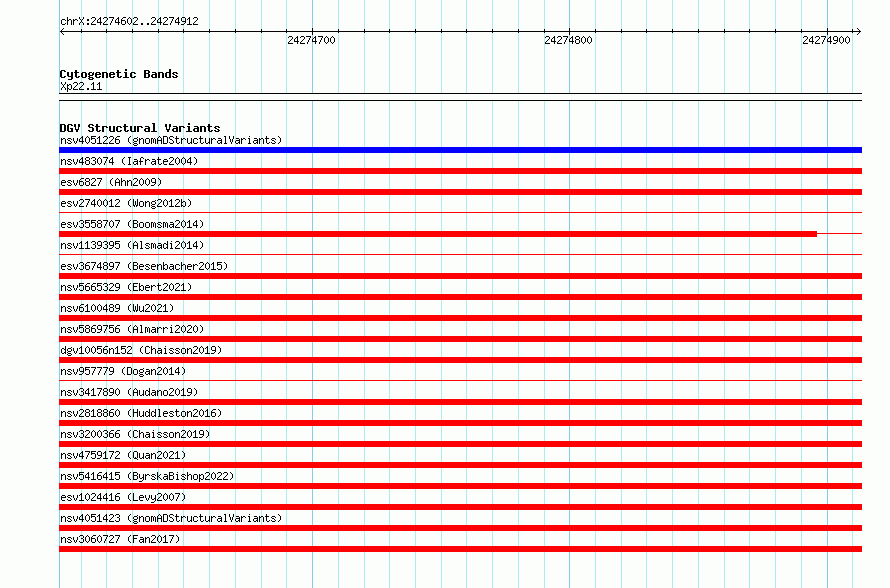Open nsv3200366 (Chaisson2019) variant

point(135,434)
